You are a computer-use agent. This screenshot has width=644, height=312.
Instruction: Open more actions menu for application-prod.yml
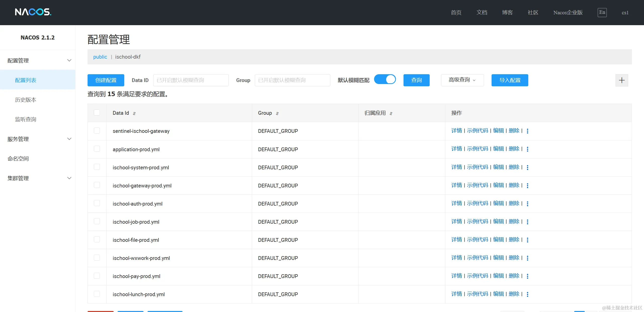[528, 149]
